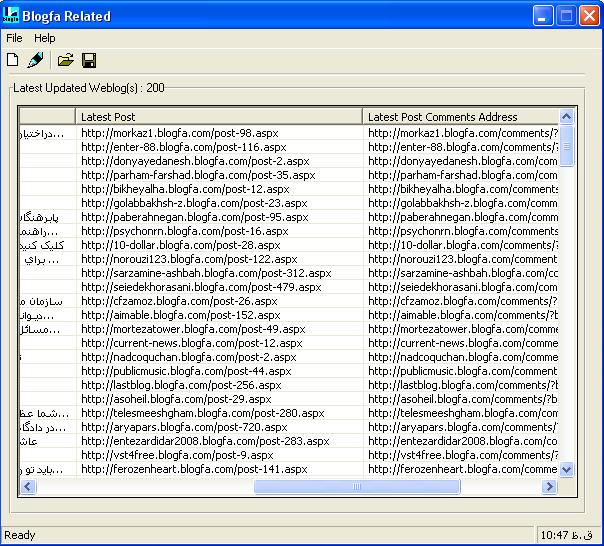
Task: Select enter-88.blogfa.com/post-116.aspx cell
Action: pyautogui.click(x=219, y=147)
